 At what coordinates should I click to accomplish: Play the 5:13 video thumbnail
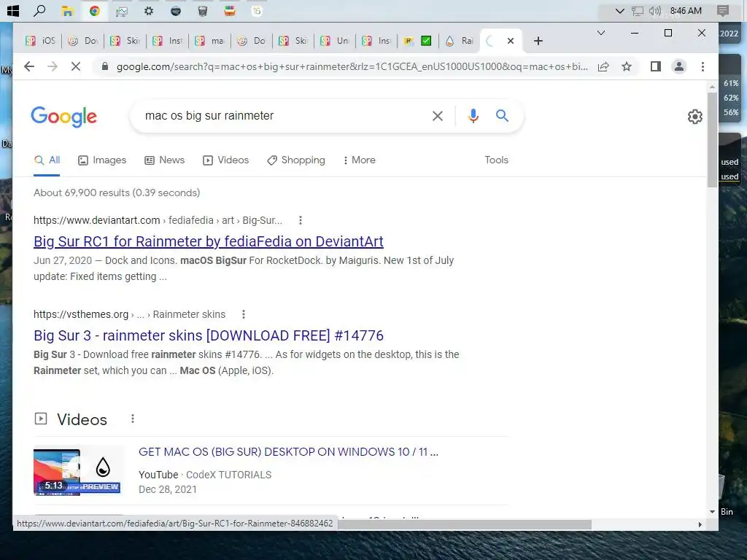79,471
